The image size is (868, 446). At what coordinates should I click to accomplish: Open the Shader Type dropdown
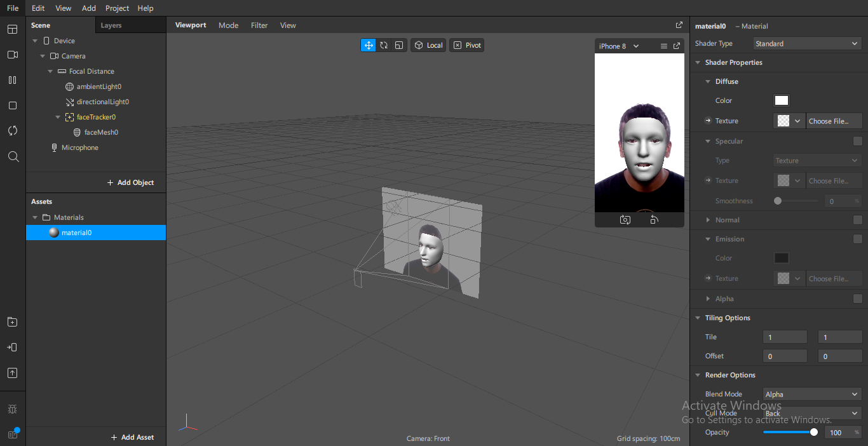click(x=807, y=44)
